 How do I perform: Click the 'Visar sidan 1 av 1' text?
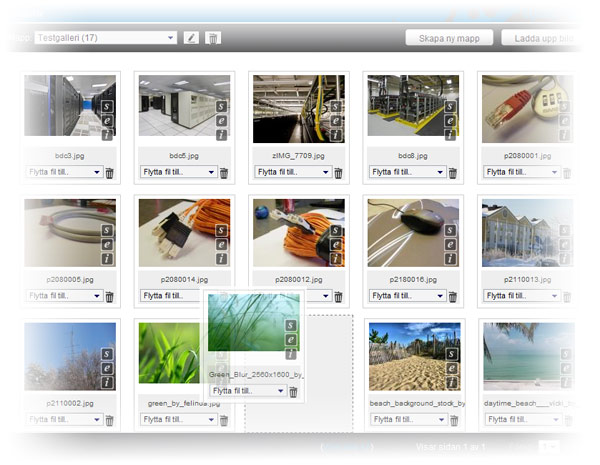coord(450,447)
